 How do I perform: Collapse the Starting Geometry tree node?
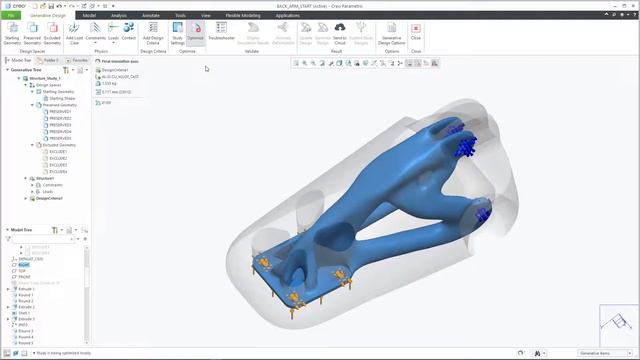pyautogui.click(x=32, y=92)
